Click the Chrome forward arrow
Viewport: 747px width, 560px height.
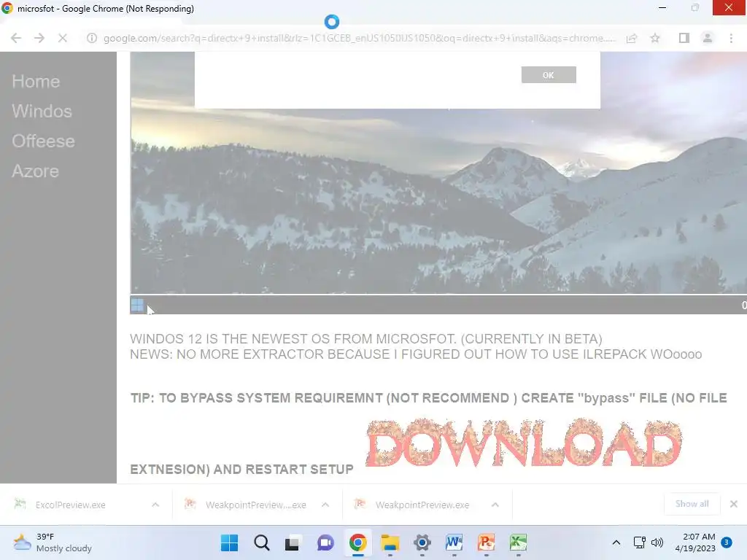(39, 38)
